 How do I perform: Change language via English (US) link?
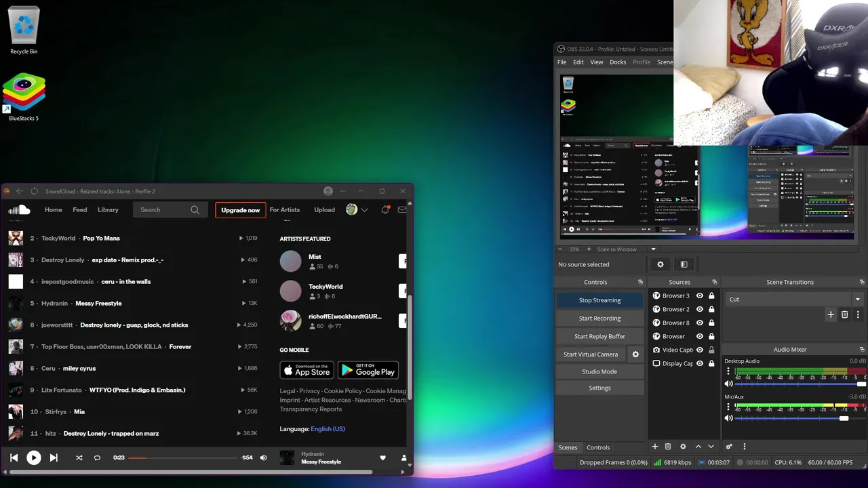(328, 429)
